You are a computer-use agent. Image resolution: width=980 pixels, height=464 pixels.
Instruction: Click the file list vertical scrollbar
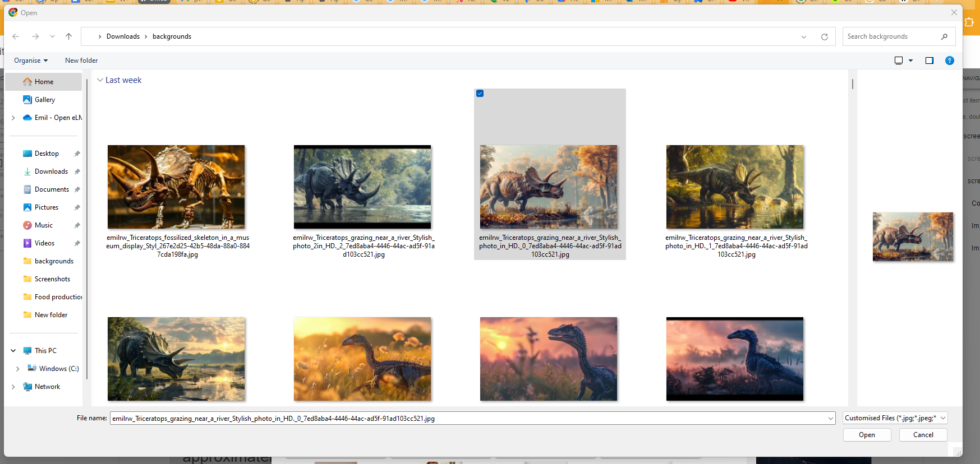(x=852, y=83)
